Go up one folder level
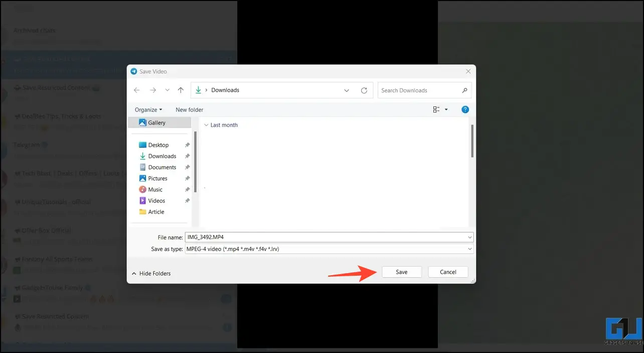 point(181,90)
